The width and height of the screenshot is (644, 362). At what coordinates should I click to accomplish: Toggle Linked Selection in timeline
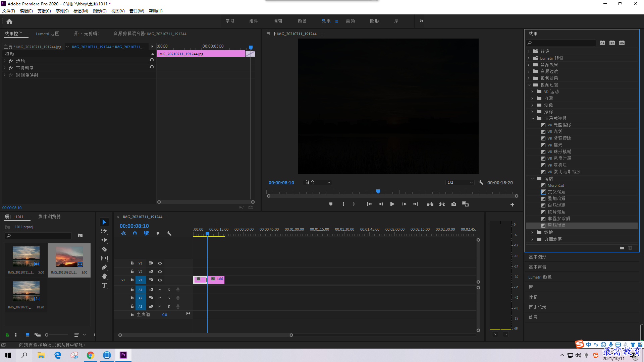146,233
